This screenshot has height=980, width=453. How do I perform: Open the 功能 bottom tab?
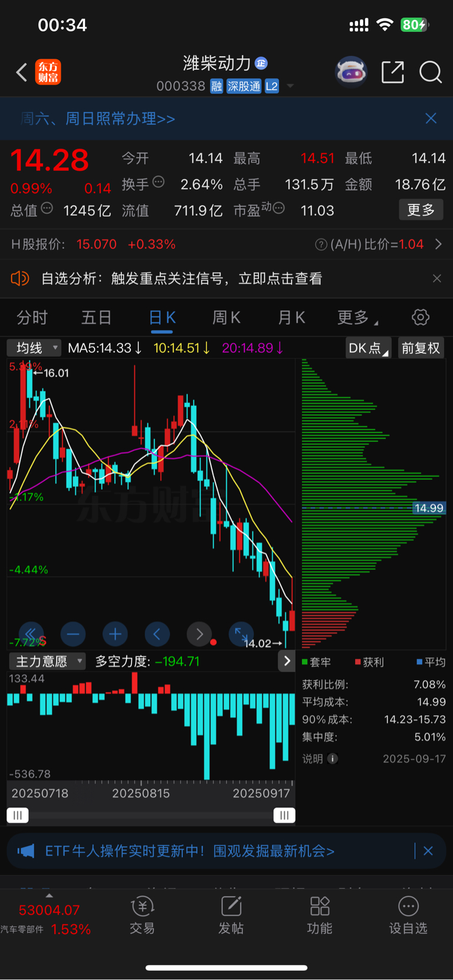coord(320,916)
